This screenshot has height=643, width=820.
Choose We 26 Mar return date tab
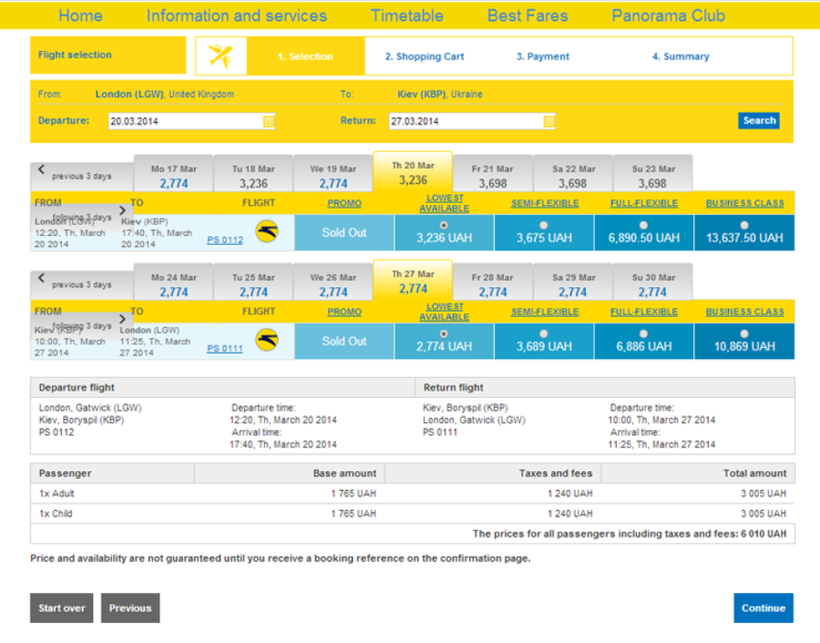click(333, 283)
